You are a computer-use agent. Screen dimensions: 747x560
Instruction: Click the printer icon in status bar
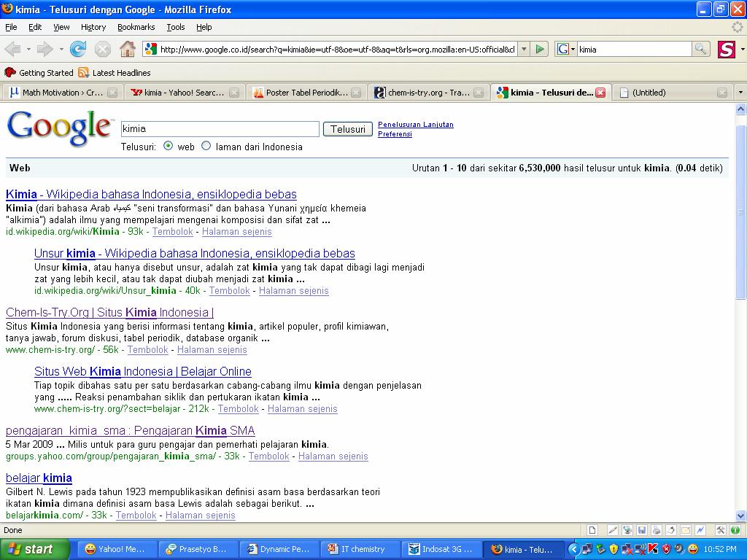pyautogui.click(x=657, y=530)
